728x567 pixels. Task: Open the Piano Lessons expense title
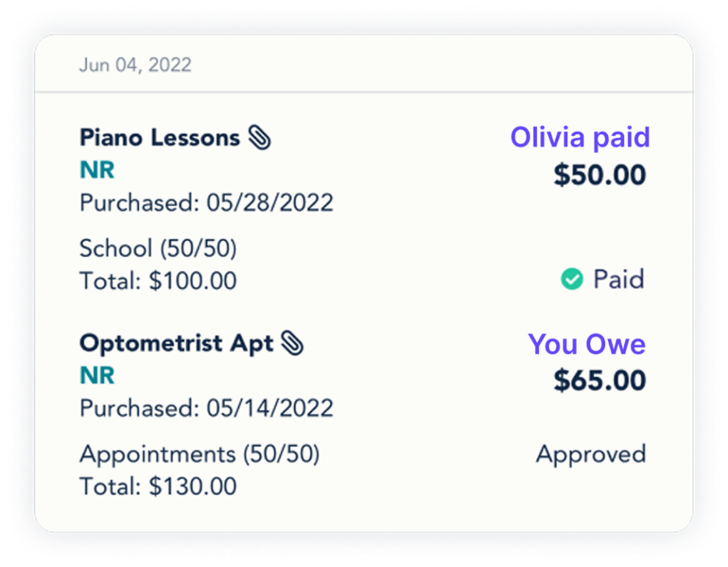coord(159,138)
